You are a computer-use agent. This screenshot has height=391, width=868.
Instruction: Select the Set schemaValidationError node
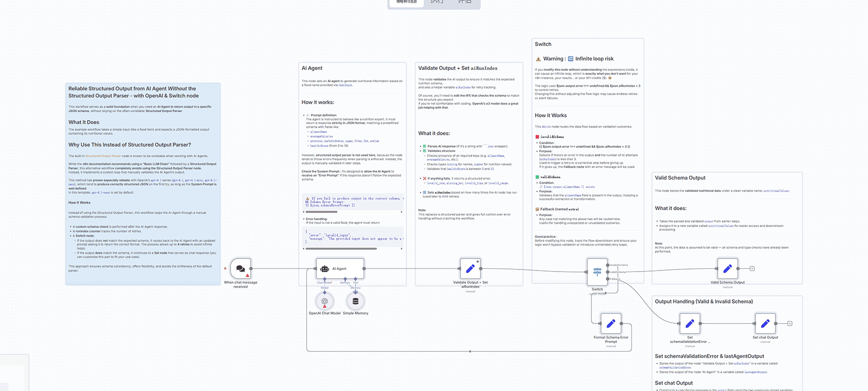[x=690, y=324]
